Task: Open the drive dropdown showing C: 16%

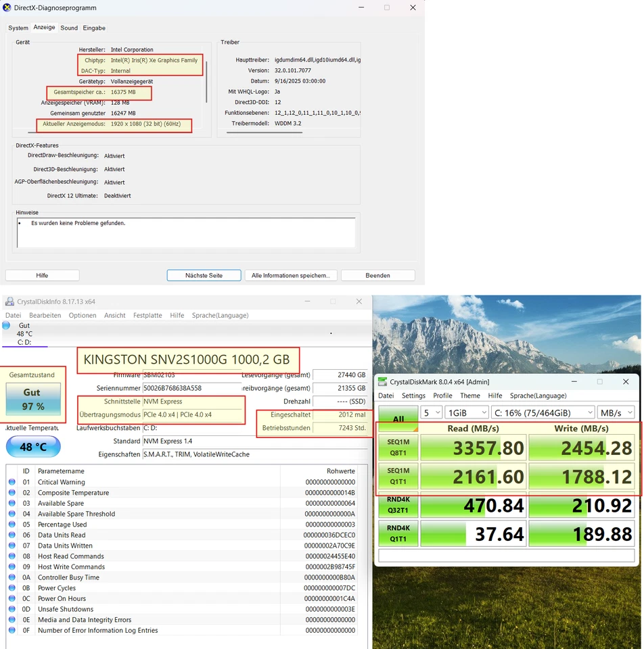Action: tap(543, 412)
